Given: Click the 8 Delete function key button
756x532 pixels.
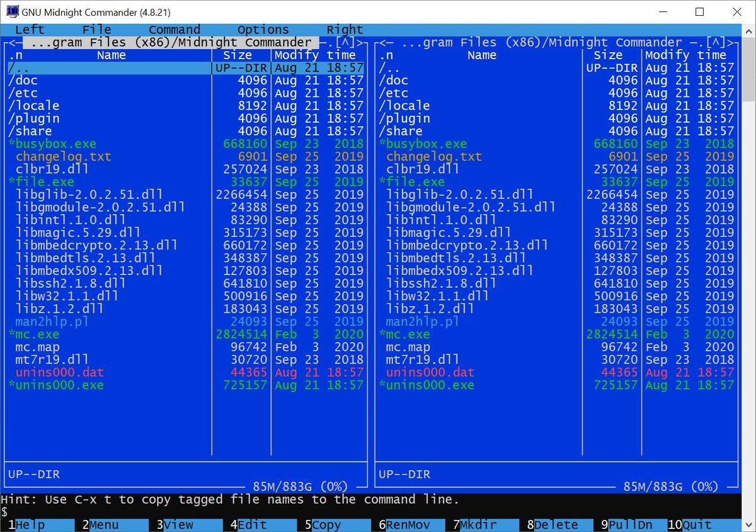Looking at the screenshot, I should [x=559, y=524].
